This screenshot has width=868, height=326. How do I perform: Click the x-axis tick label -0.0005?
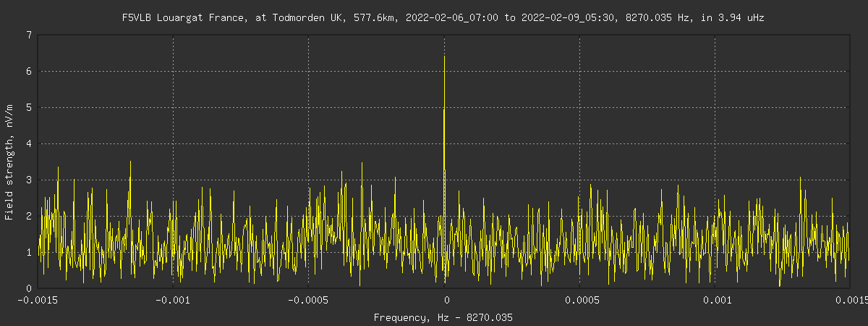click(308, 299)
